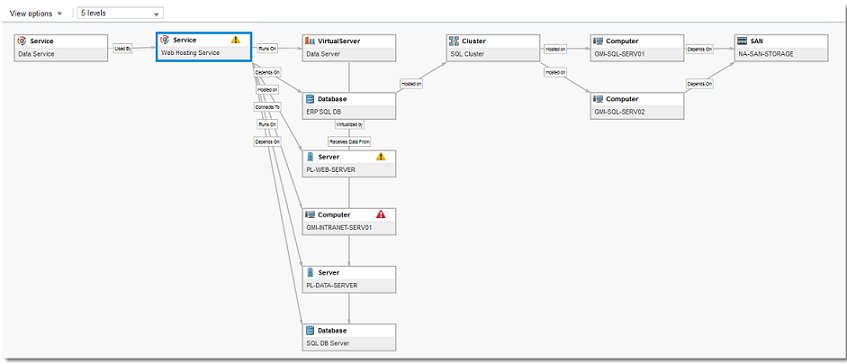Select the SQL DB Server database node
Viewport: 847px width, 364px height.
[x=349, y=338]
